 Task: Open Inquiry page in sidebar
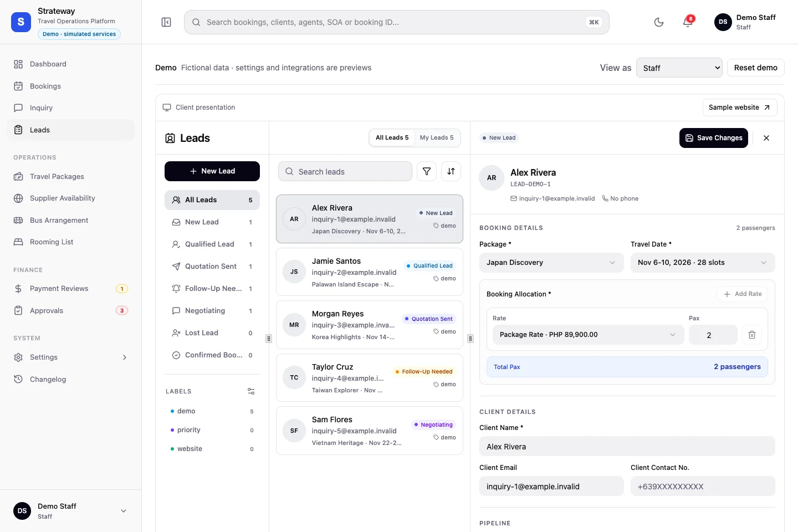click(71, 108)
